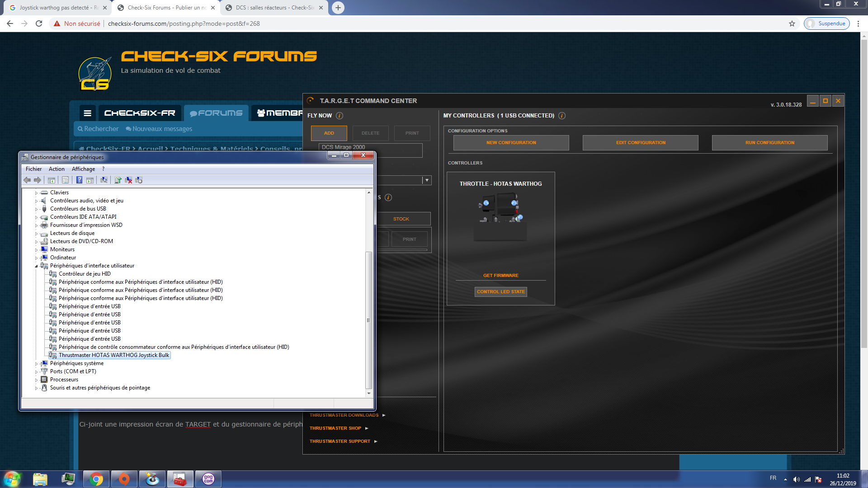Open the TARGET configuration dropdown arrow
This screenshot has height=488, width=868.
[426, 180]
